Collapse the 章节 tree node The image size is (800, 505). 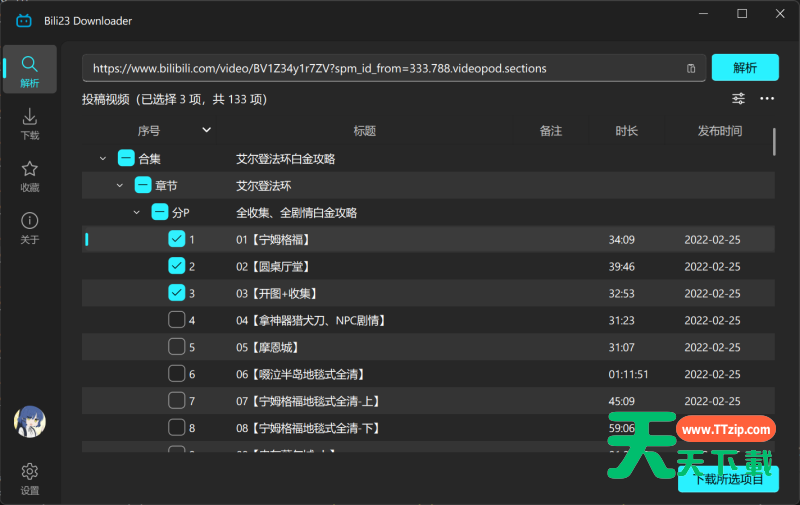120,186
